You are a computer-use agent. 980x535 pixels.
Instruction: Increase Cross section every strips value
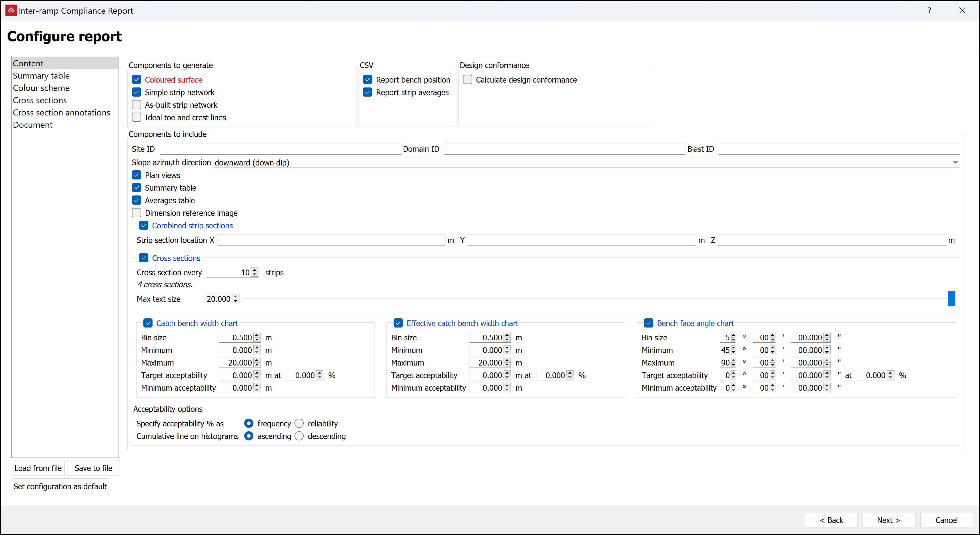tap(255, 270)
